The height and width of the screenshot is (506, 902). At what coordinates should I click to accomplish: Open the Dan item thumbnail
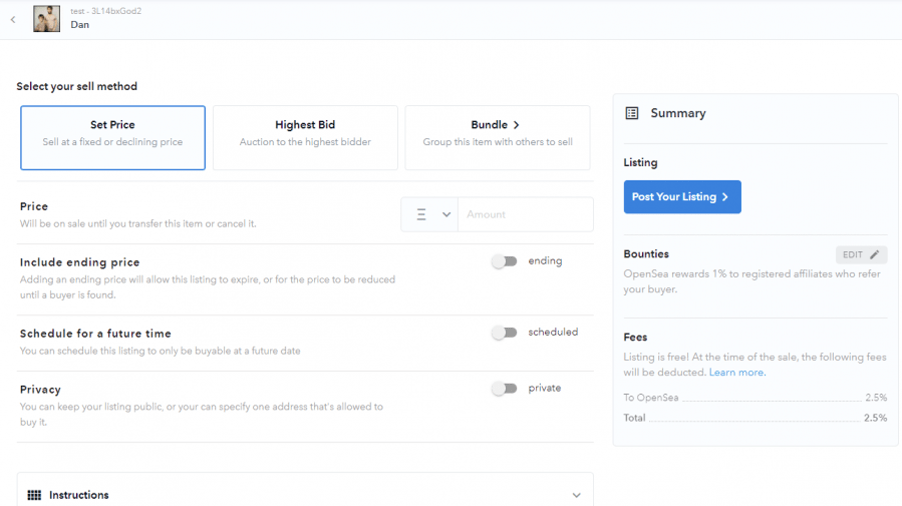coord(46,18)
